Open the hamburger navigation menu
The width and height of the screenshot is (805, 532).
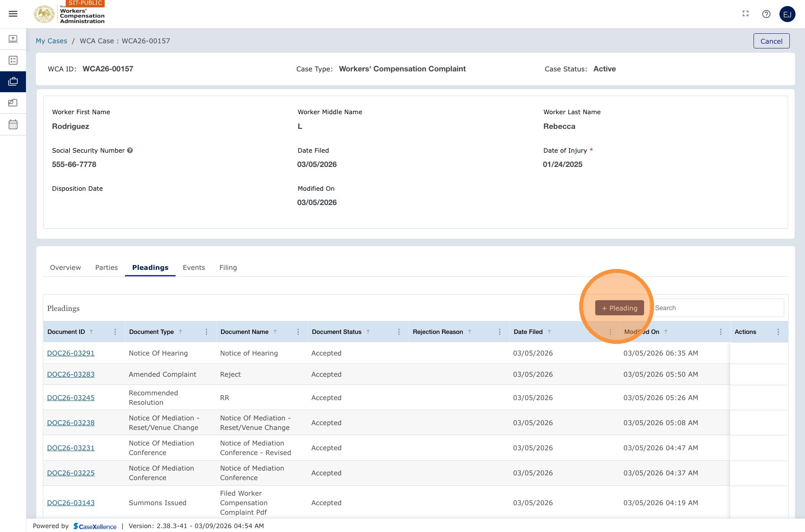13,14
